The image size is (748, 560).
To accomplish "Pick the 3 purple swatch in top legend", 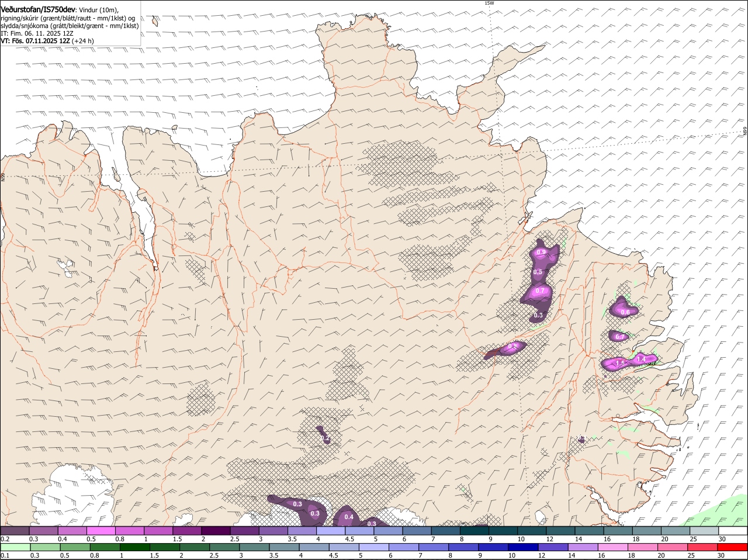I will pos(273,531).
